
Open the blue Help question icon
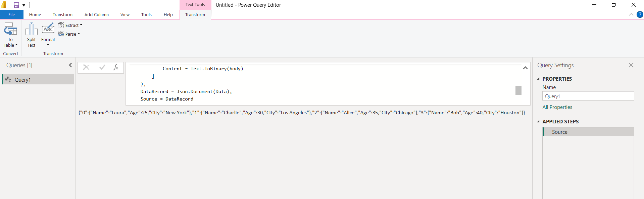(x=640, y=14)
